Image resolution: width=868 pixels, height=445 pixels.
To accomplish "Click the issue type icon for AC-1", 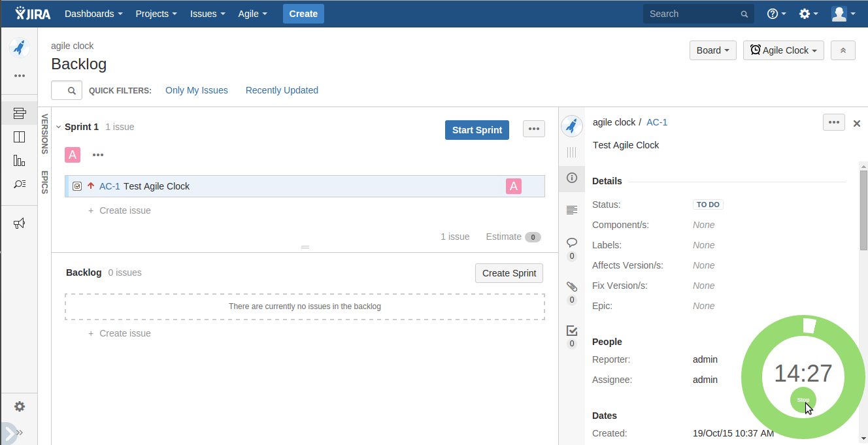I will point(77,186).
